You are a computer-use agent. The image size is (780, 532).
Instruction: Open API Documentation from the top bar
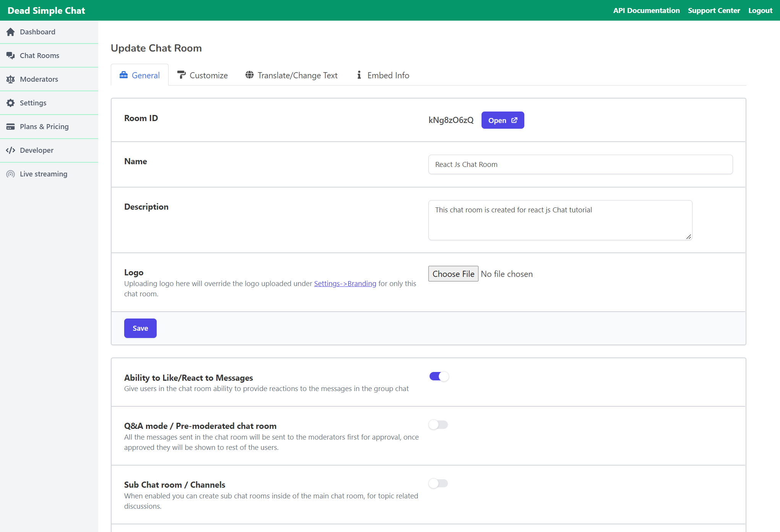[x=646, y=10]
